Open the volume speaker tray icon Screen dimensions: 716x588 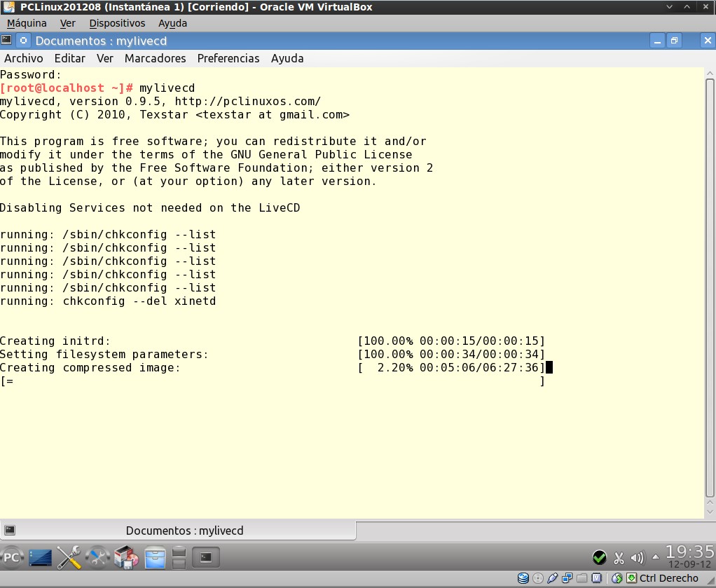point(637,559)
